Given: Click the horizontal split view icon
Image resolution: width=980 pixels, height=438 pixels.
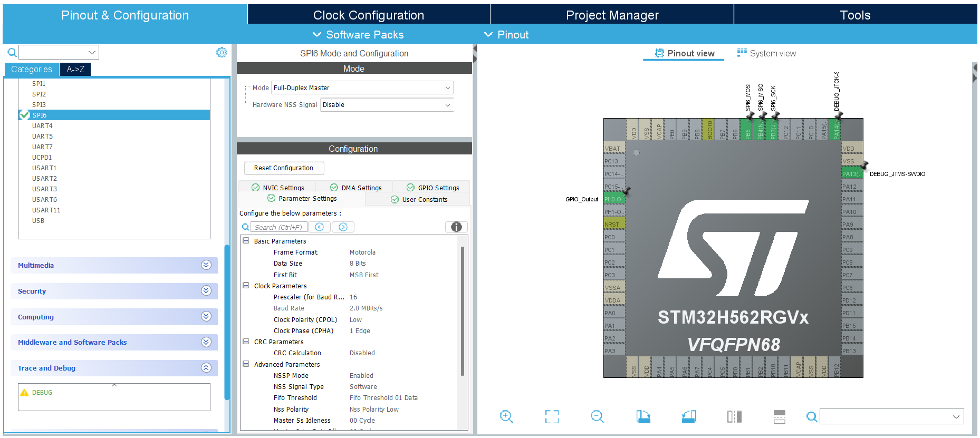Looking at the screenshot, I should [780, 416].
